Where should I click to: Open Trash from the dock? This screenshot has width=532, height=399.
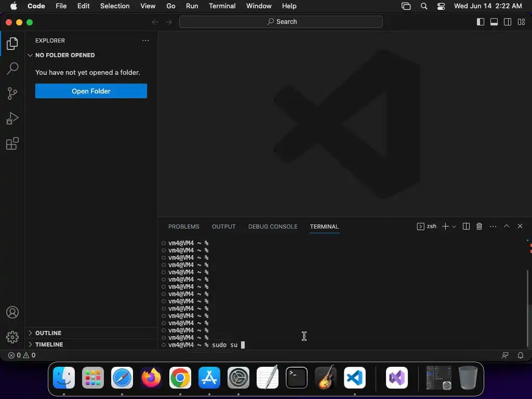[468, 378]
